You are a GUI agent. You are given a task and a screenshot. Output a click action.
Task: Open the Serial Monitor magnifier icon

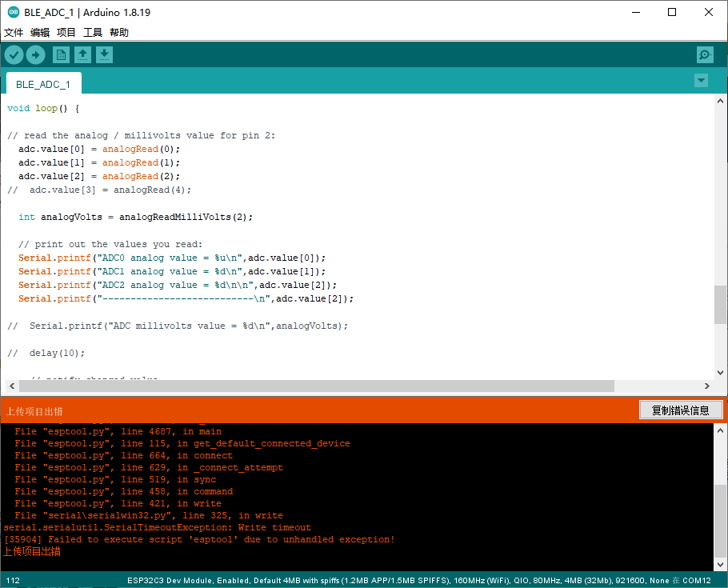706,55
